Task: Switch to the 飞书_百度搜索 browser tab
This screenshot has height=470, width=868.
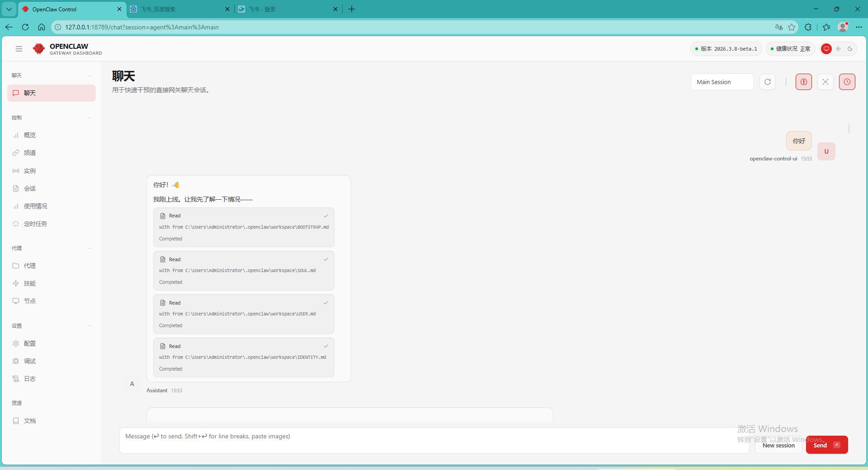Action: click(180, 9)
